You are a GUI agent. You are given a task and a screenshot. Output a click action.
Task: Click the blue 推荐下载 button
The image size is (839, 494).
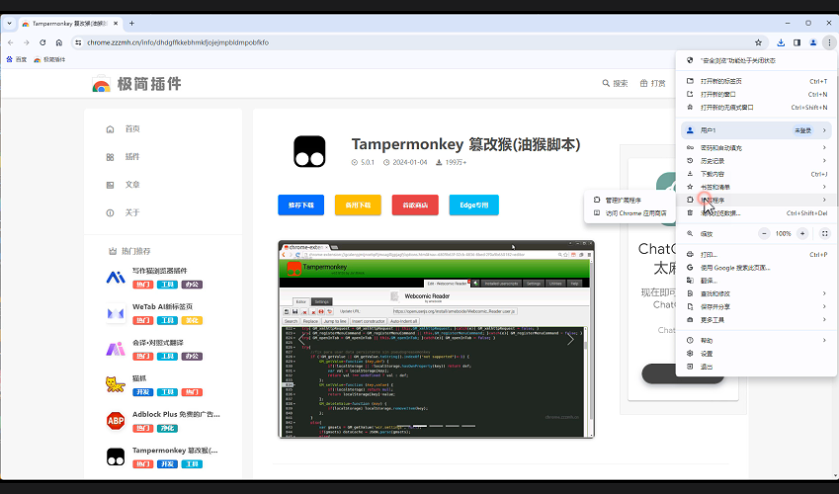click(301, 205)
